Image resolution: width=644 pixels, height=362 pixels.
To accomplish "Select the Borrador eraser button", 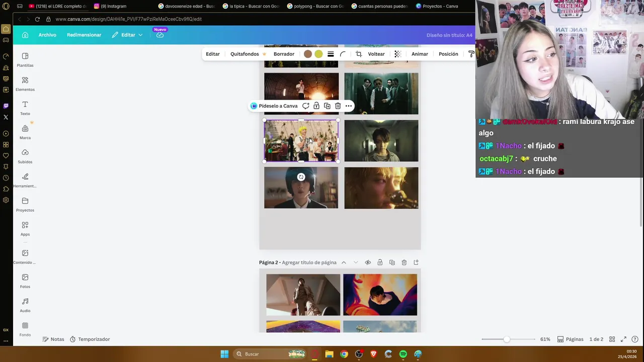I will (284, 54).
